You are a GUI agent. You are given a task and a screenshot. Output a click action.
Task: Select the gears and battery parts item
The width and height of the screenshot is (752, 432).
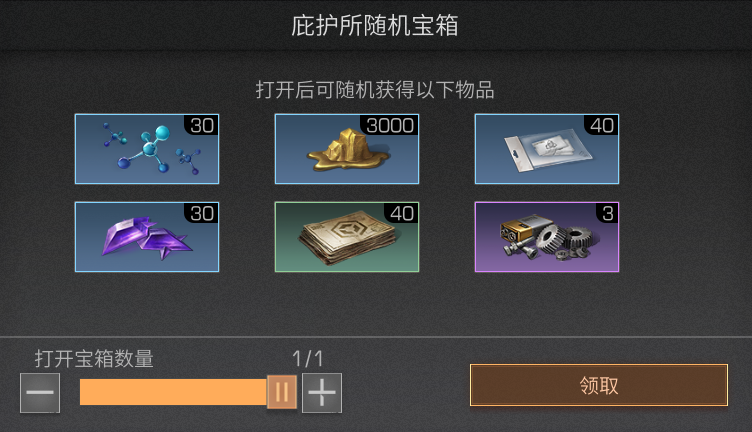click(x=547, y=237)
